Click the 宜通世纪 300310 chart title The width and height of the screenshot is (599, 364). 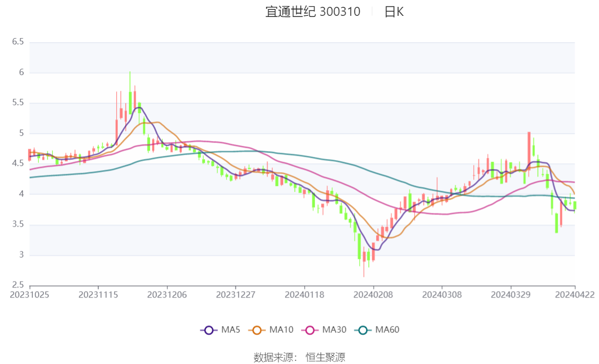[x=313, y=12]
